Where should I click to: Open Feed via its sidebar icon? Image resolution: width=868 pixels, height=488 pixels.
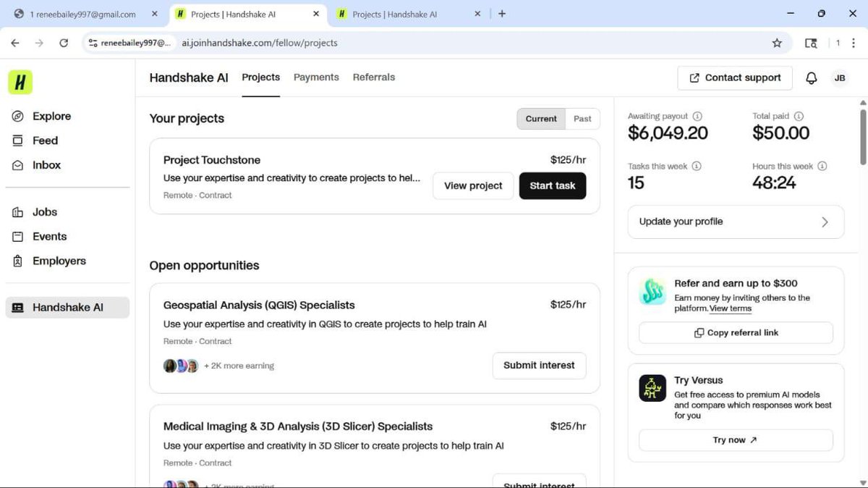(18, 140)
